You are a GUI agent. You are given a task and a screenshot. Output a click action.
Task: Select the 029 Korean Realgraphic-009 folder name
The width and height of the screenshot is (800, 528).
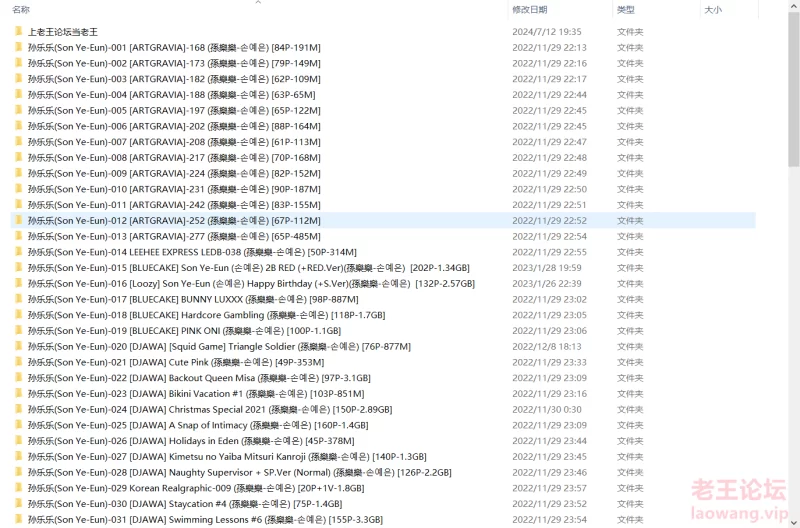[196, 488]
